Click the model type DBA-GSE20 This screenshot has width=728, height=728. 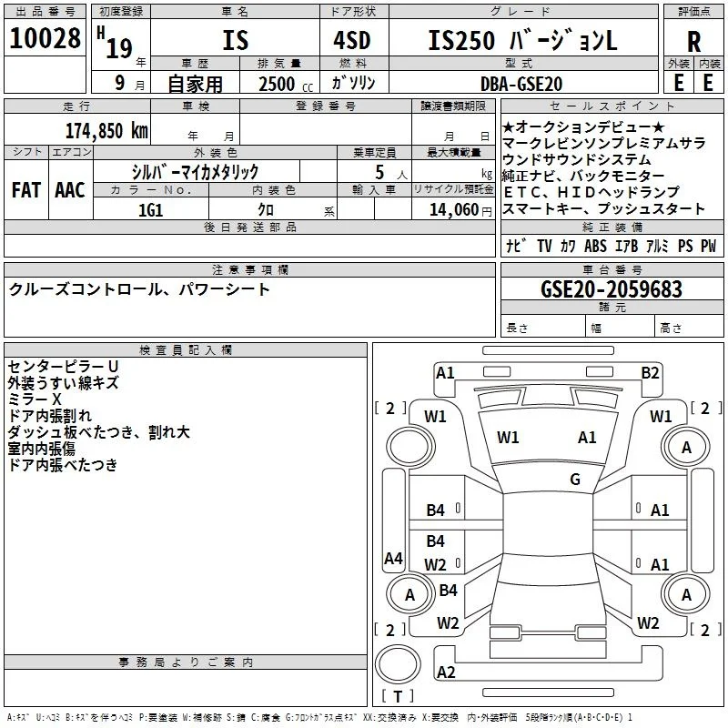coord(521,84)
